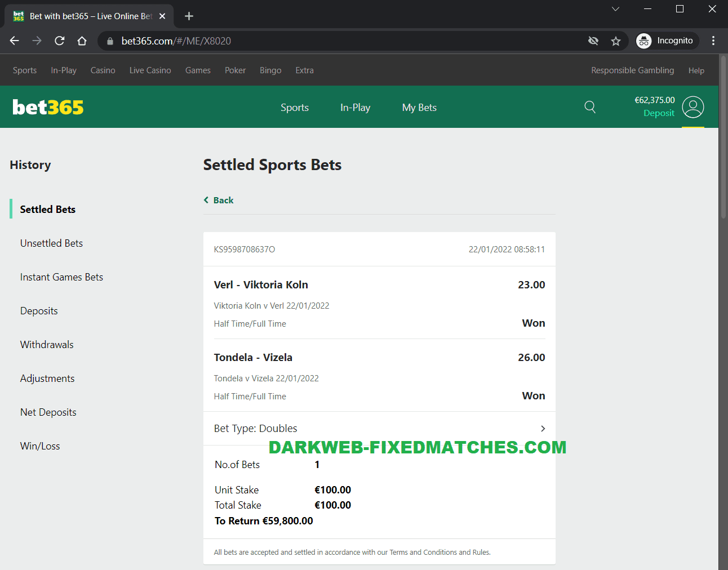The height and width of the screenshot is (570, 728).
Task: Open Deposits history
Action: tap(39, 311)
